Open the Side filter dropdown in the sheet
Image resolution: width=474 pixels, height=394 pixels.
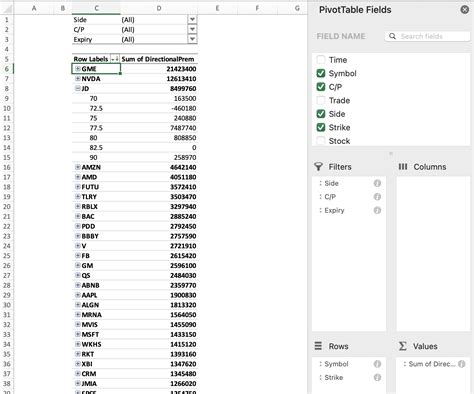[x=192, y=20]
